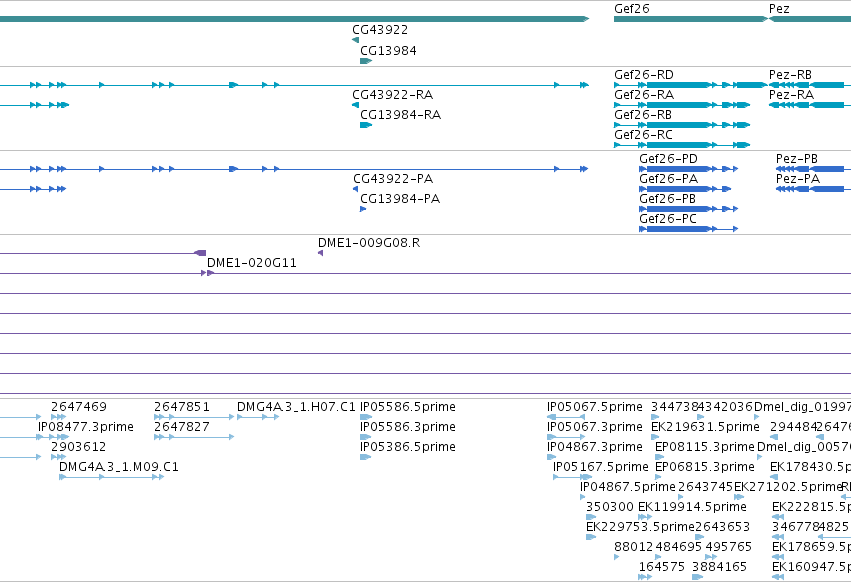The width and height of the screenshot is (851, 582).
Task: Select EST feature 2647827
Action: click(194, 437)
